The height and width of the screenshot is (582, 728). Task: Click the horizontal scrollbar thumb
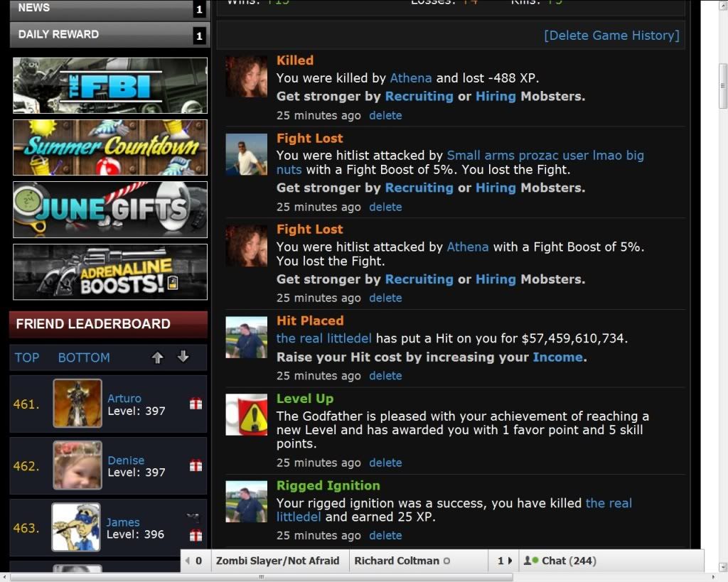(262, 577)
